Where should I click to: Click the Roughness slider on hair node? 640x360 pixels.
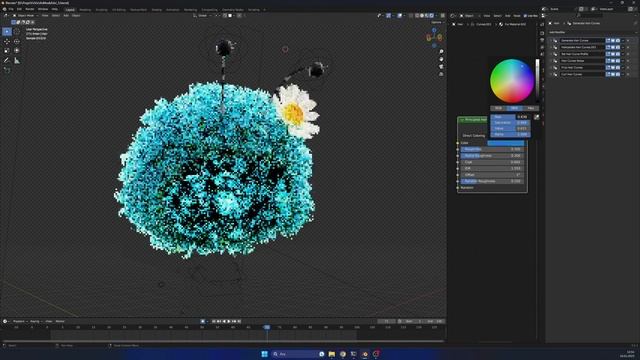tap(493, 149)
